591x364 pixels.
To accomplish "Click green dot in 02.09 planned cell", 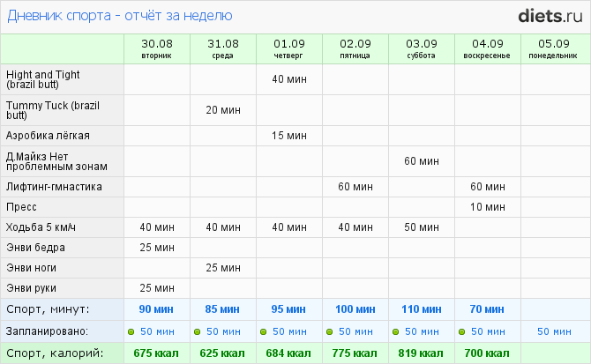I will pos(329,331).
